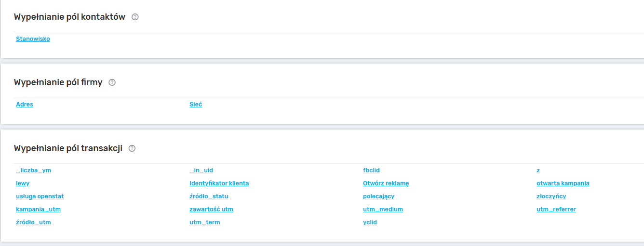
Task: Click the yclid field link
Action: [x=370, y=222]
